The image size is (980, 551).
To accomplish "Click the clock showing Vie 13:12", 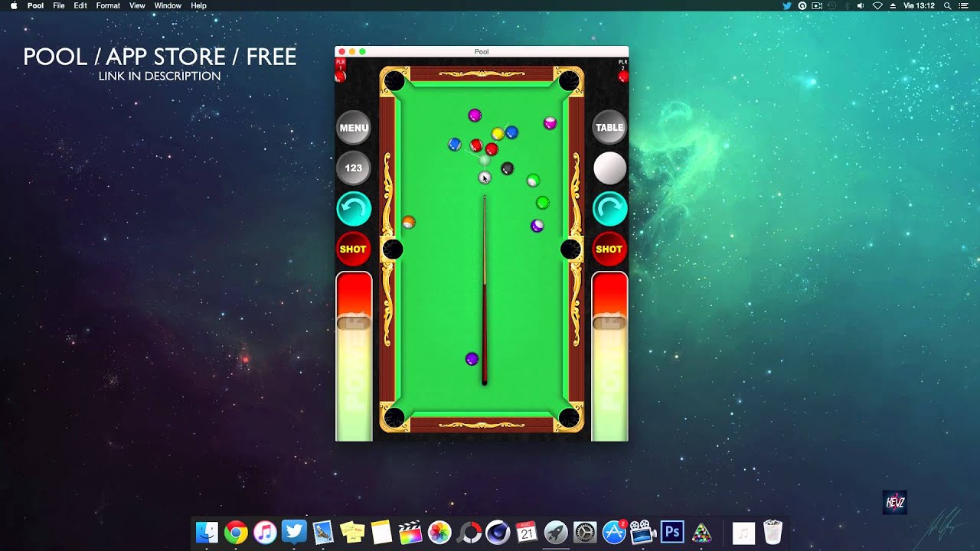I will tap(920, 5).
